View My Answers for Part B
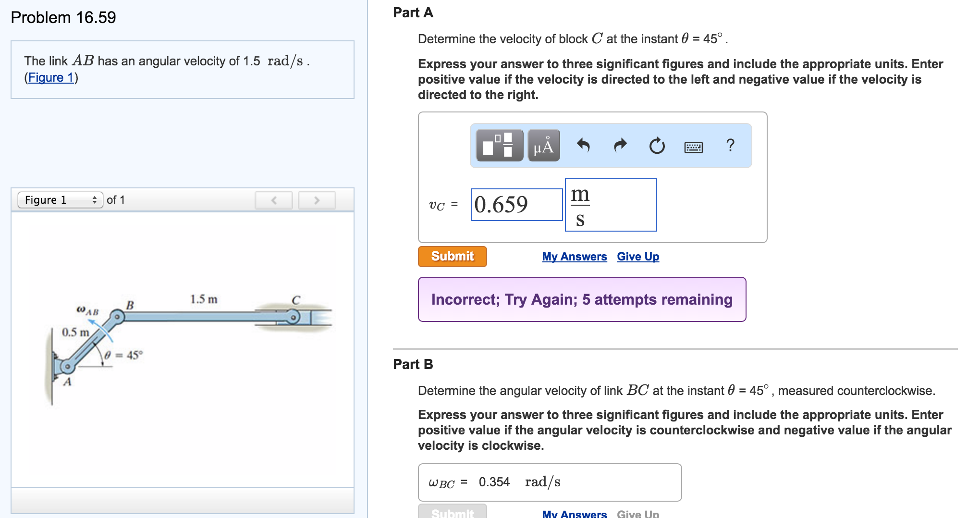 (573, 514)
